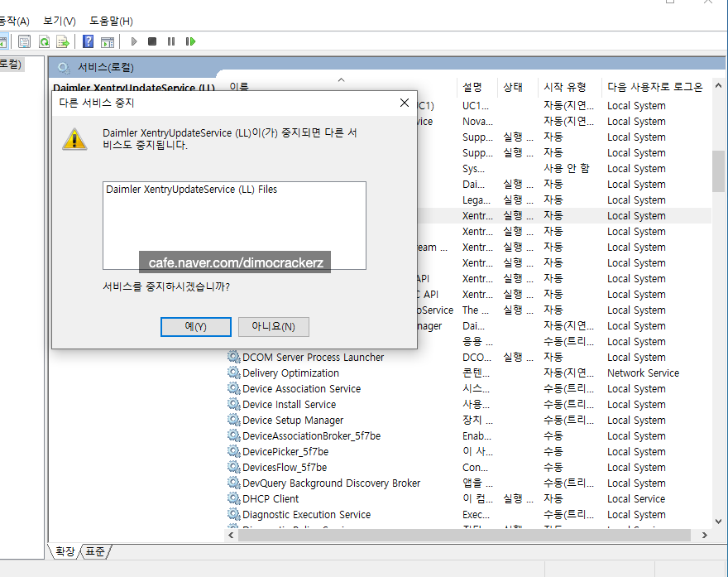
Task: Open Help with the blue question mark icon
Action: (x=88, y=41)
